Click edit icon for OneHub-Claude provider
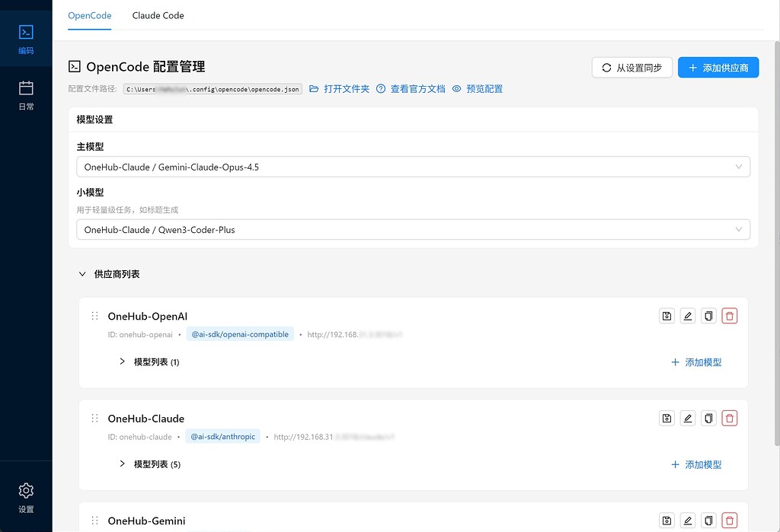Screen dimensions: 780x532 (688, 418)
